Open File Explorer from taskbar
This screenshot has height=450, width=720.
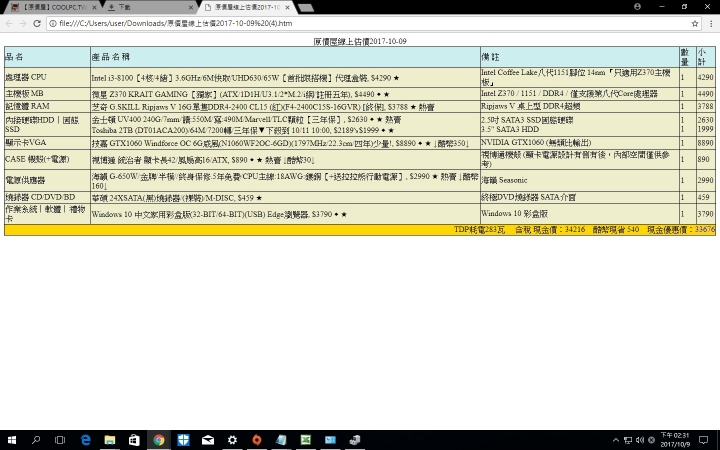pyautogui.click(x=110, y=440)
